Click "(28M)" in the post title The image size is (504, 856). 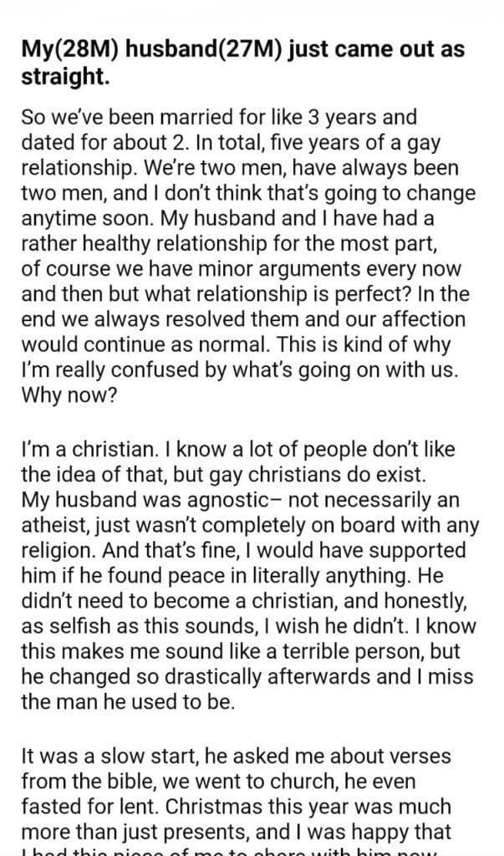coord(79,49)
